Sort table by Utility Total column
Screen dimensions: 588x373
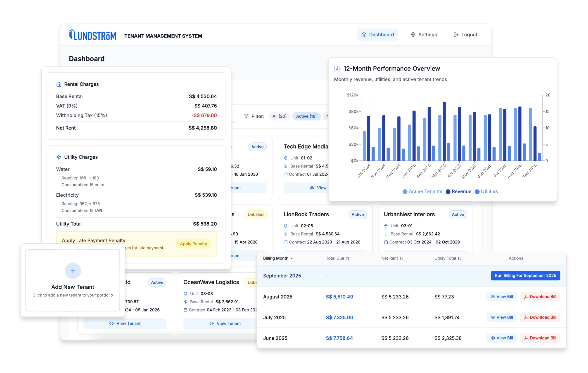(448, 258)
